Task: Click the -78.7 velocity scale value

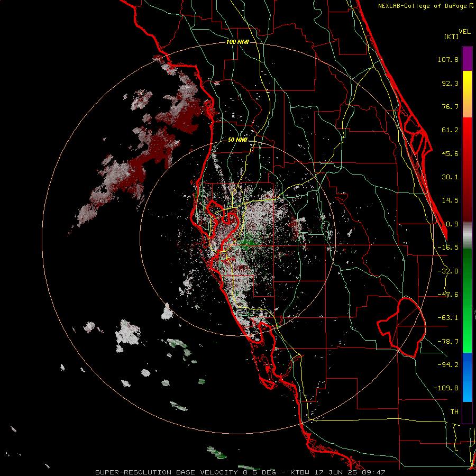Action: (x=448, y=342)
